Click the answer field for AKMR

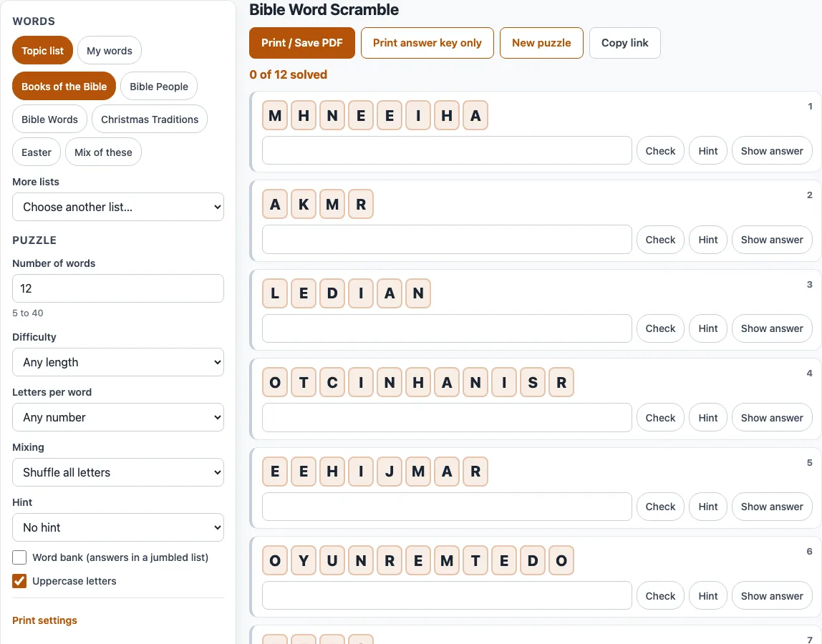coord(448,240)
